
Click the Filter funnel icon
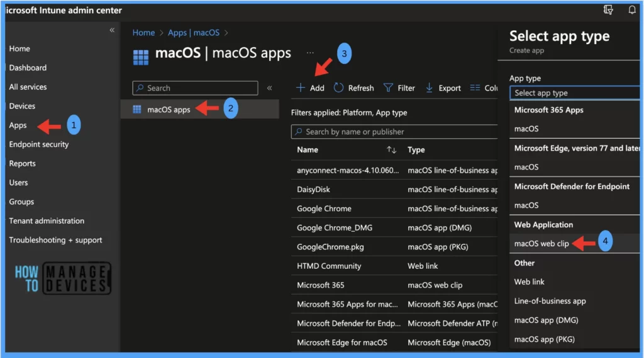coord(387,88)
